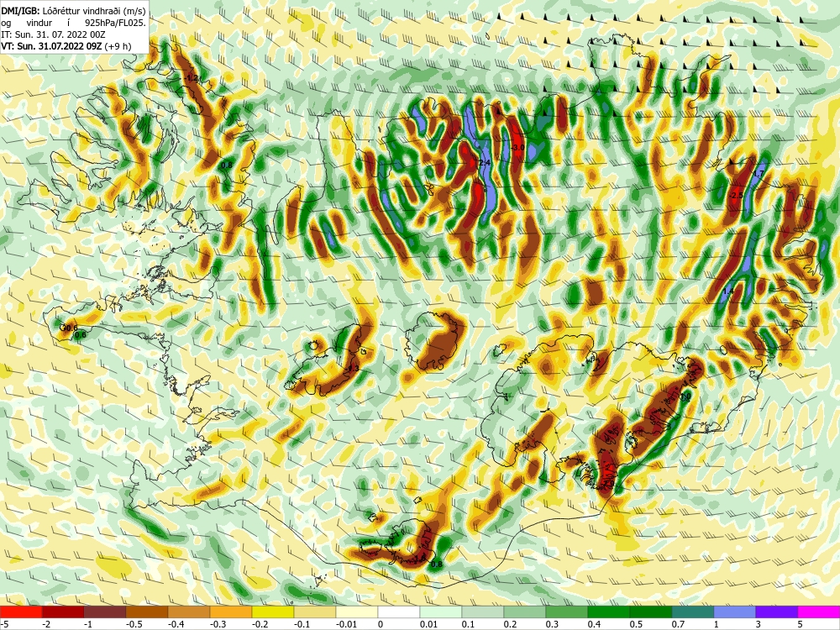
Task: Click the -1.2 value on the map
Action: [192, 78]
